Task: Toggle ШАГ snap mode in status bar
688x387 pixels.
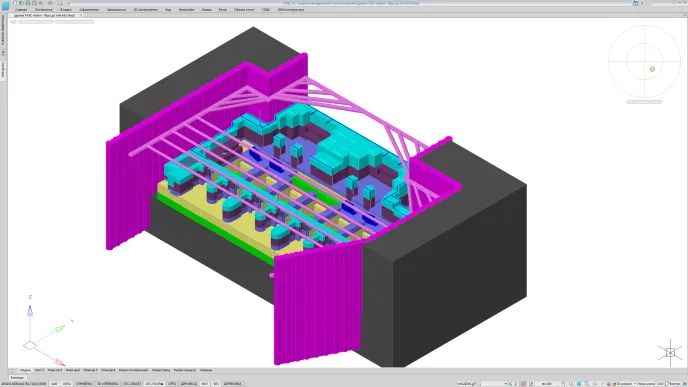Action: coord(54,383)
